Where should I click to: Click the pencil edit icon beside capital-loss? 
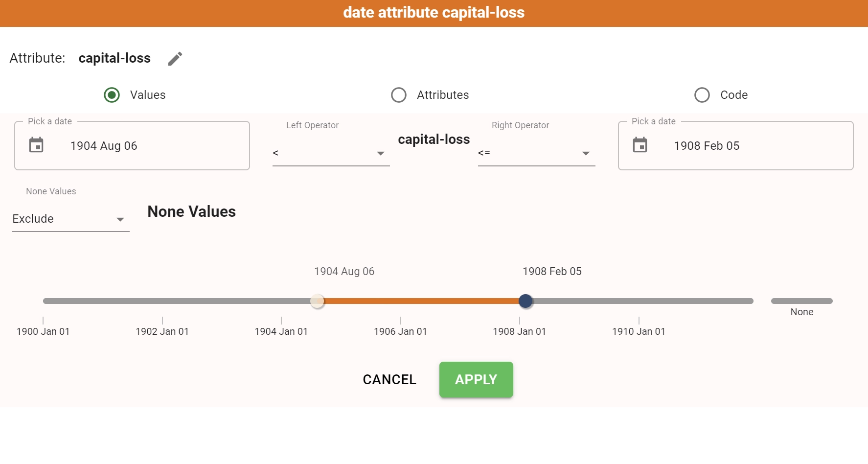pyautogui.click(x=175, y=59)
